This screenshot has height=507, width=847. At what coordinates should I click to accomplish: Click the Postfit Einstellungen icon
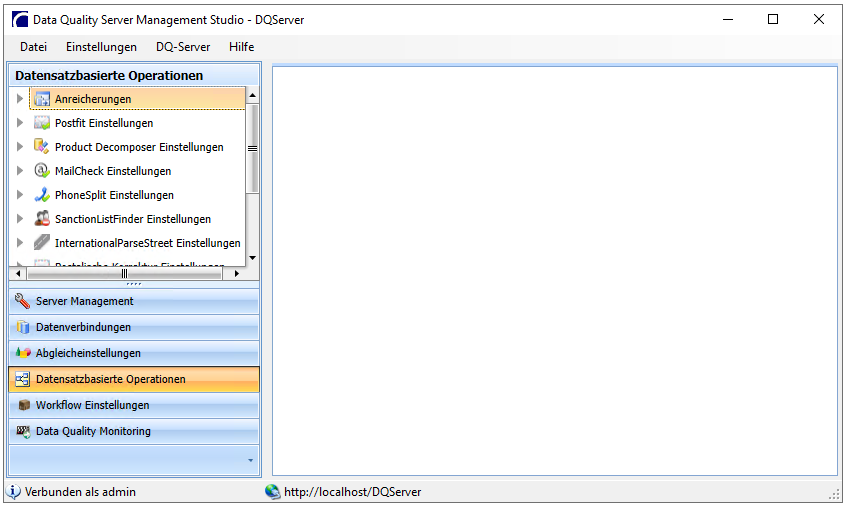[42, 123]
